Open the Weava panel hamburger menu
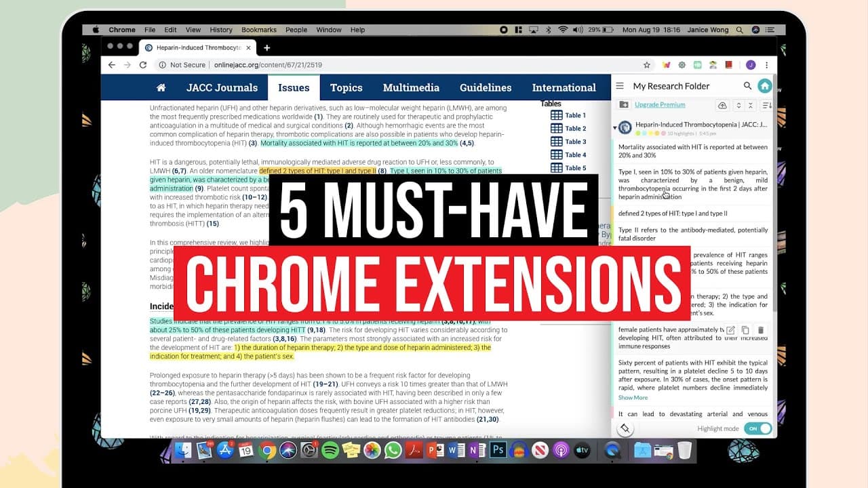Viewport: 868px width, 488px height. pos(619,86)
